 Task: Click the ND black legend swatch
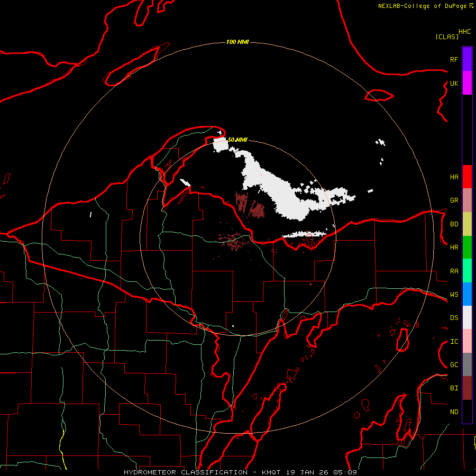pos(467,411)
